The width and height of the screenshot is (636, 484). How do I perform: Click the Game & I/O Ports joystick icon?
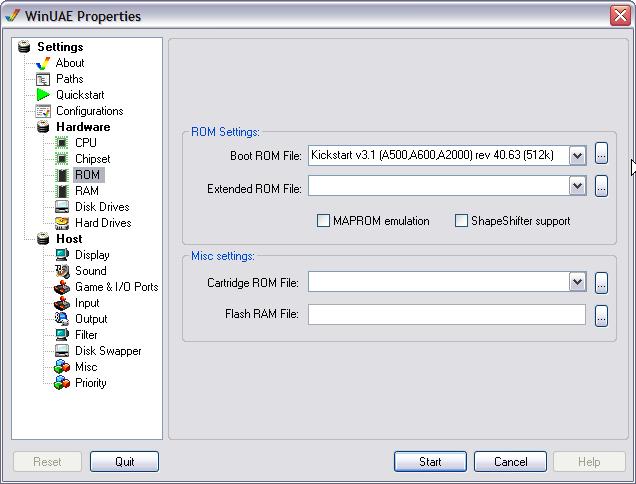62,287
